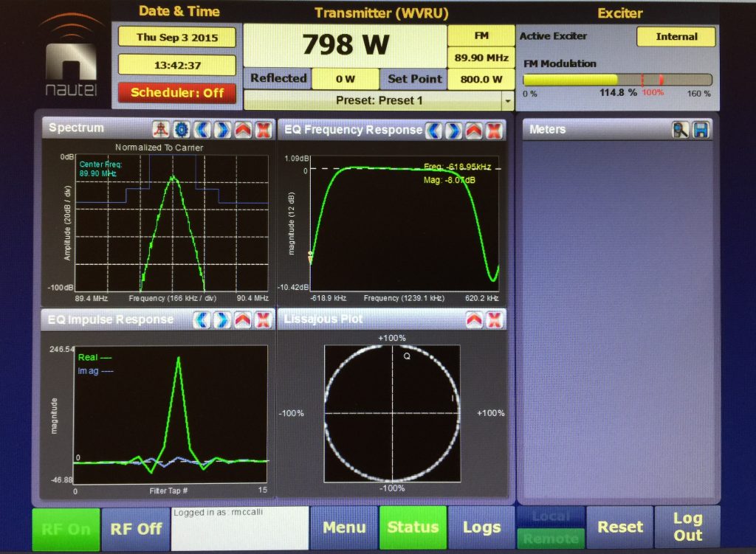Click the EQ Frequency Response curve graph
This screenshot has width=756, height=554.
click(404, 223)
